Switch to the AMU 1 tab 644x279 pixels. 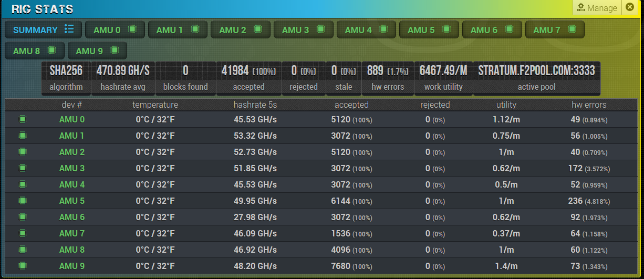click(x=178, y=30)
